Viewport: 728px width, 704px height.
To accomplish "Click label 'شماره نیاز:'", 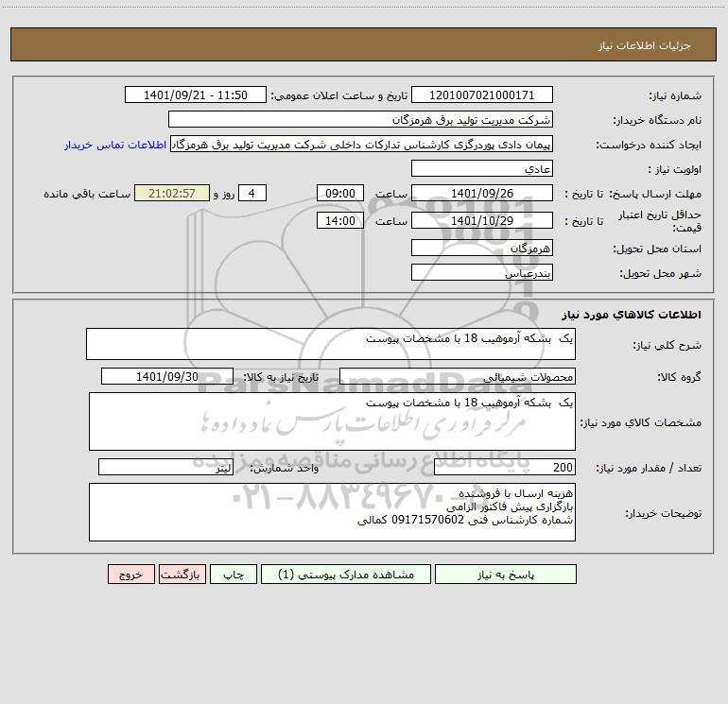I will [675, 96].
